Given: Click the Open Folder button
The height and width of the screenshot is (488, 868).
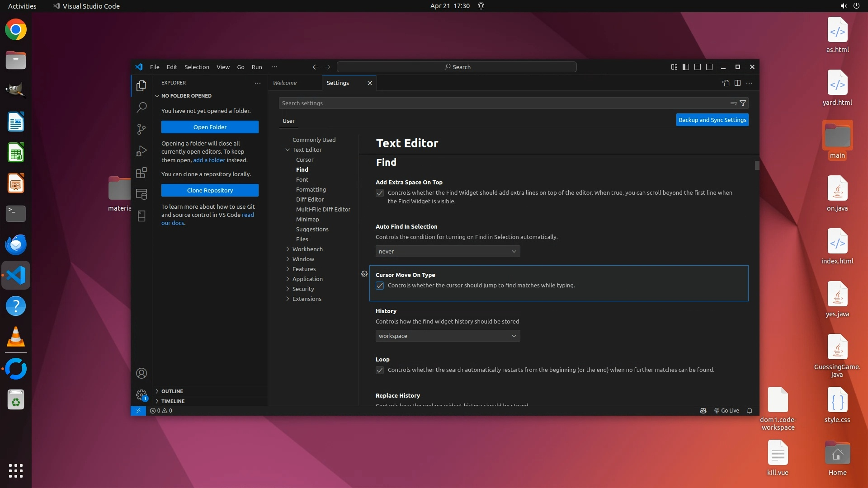Looking at the screenshot, I should 210,127.
